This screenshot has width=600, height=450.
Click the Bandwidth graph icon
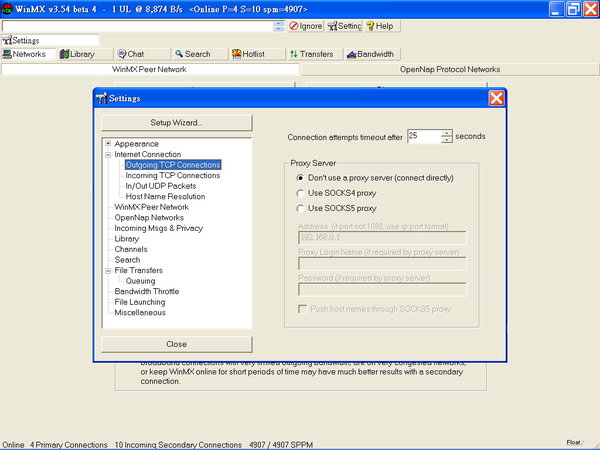(351, 54)
